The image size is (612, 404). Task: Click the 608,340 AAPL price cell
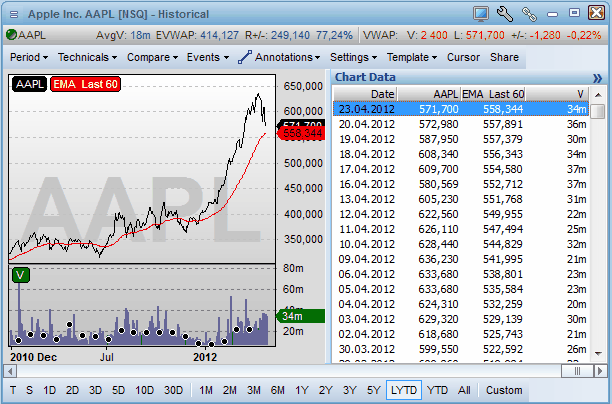coord(438,154)
